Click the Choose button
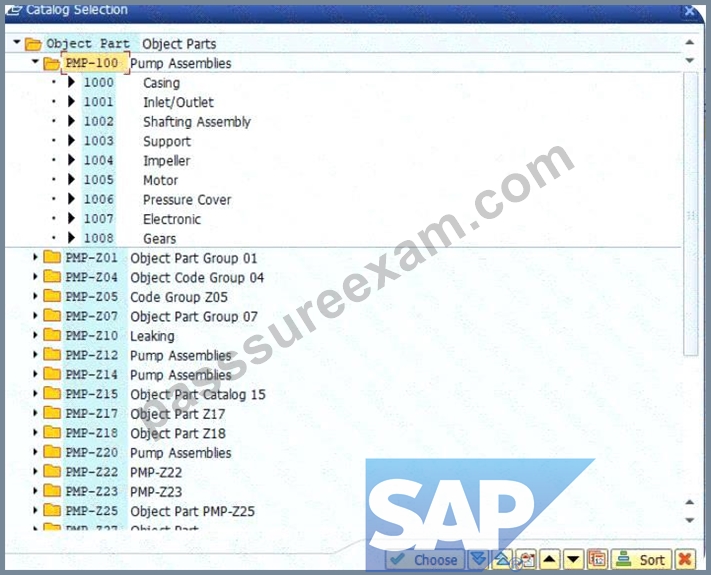Screen dimensions: 711x575 [425, 559]
